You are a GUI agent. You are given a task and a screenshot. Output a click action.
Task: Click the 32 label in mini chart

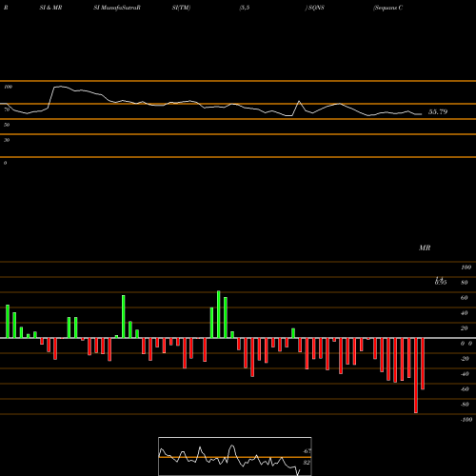point(307,463)
